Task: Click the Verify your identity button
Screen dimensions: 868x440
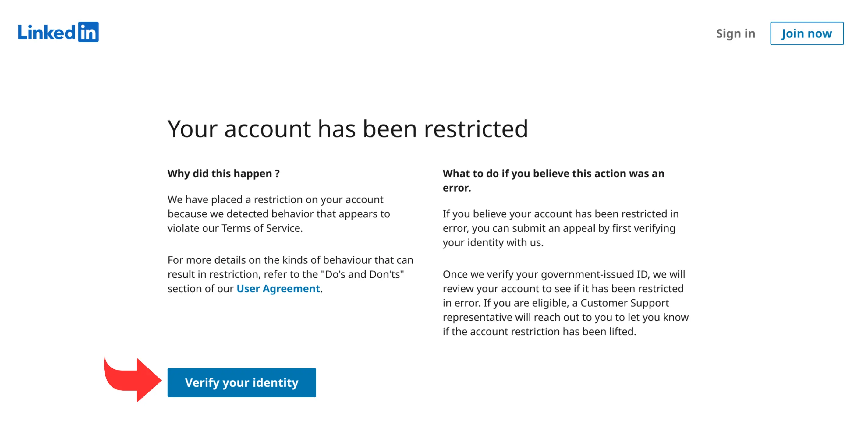Action: [242, 382]
